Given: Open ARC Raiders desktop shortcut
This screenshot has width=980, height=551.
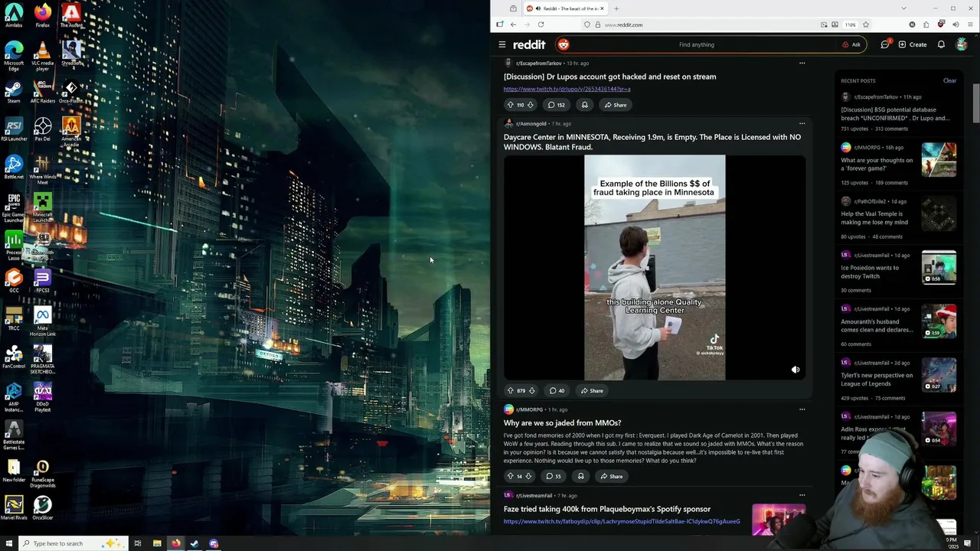Looking at the screenshot, I should [x=42, y=92].
